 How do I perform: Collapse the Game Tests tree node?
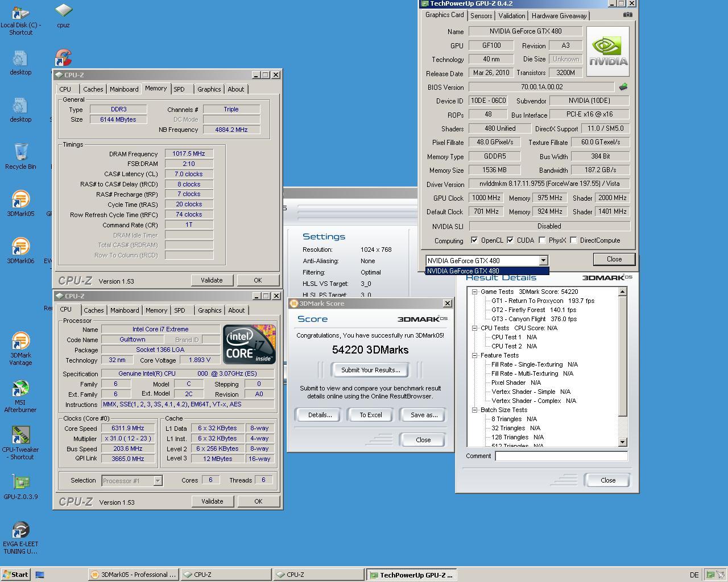click(474, 292)
